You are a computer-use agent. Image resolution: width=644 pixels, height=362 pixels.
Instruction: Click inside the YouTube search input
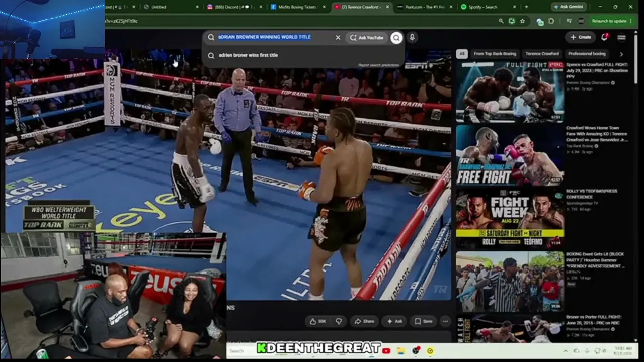coord(274,37)
